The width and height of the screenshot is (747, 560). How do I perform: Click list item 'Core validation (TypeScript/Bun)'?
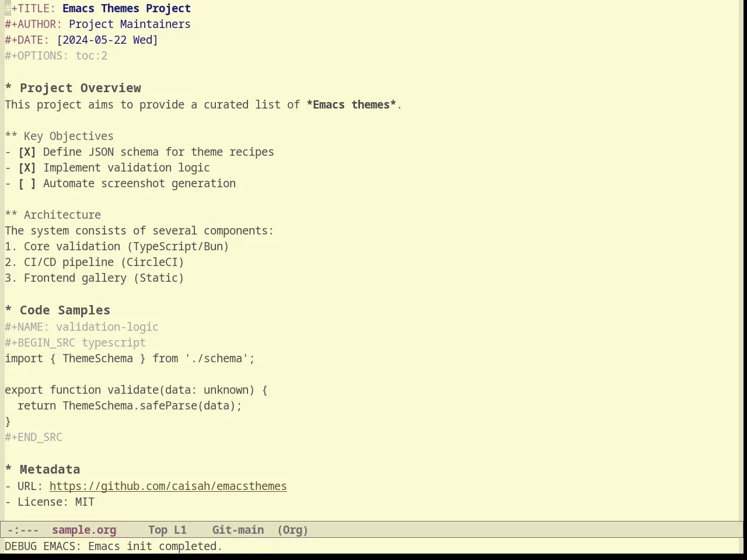click(x=126, y=247)
